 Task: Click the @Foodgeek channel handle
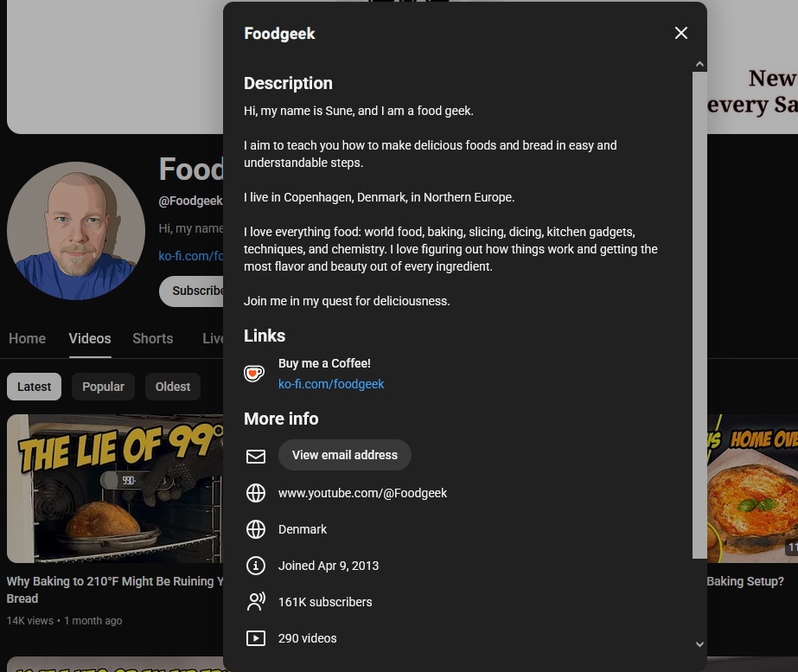(191, 202)
